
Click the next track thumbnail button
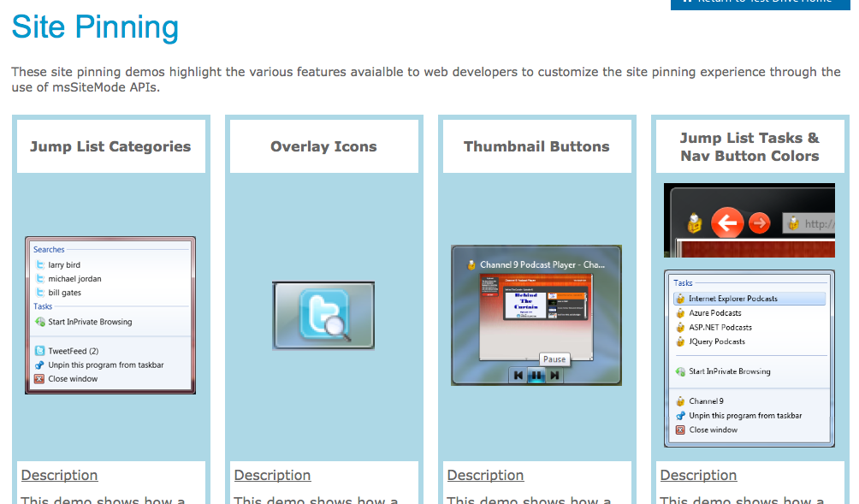coord(555,376)
